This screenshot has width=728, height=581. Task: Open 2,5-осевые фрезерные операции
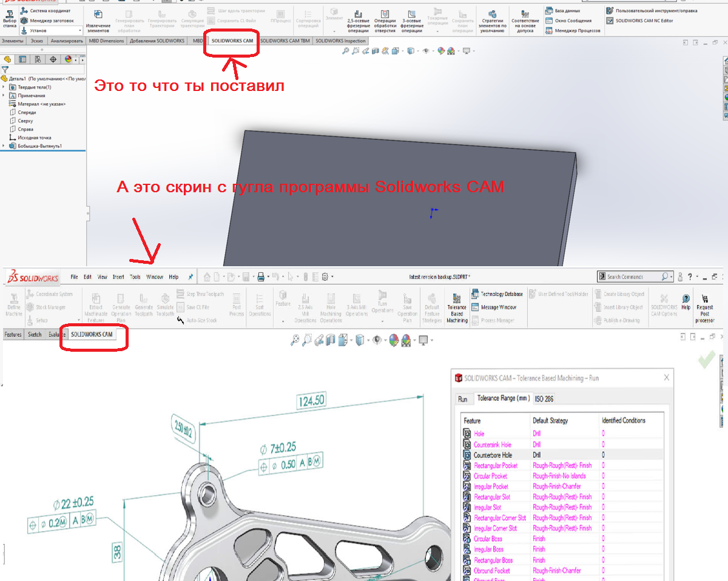pyautogui.click(x=359, y=21)
